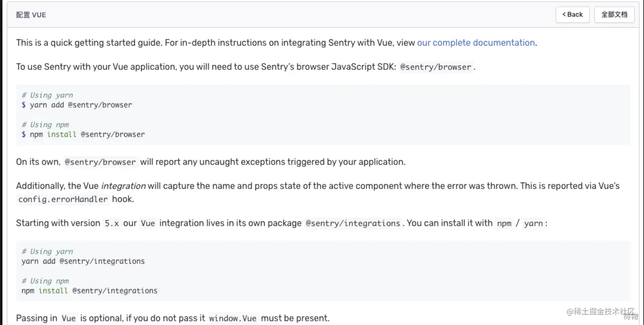Screen dimensions: 644x325
Task: Click inline code 'npm' in install sentence
Action: click(504, 223)
